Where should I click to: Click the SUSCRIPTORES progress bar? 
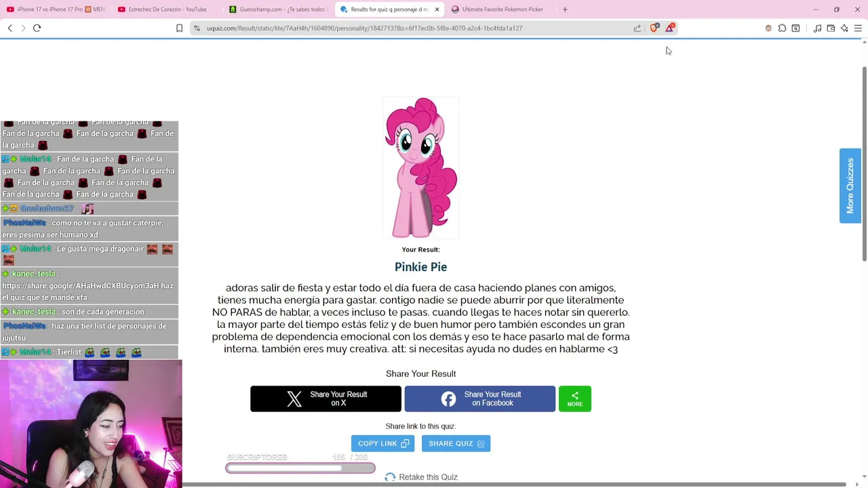pyautogui.click(x=300, y=468)
